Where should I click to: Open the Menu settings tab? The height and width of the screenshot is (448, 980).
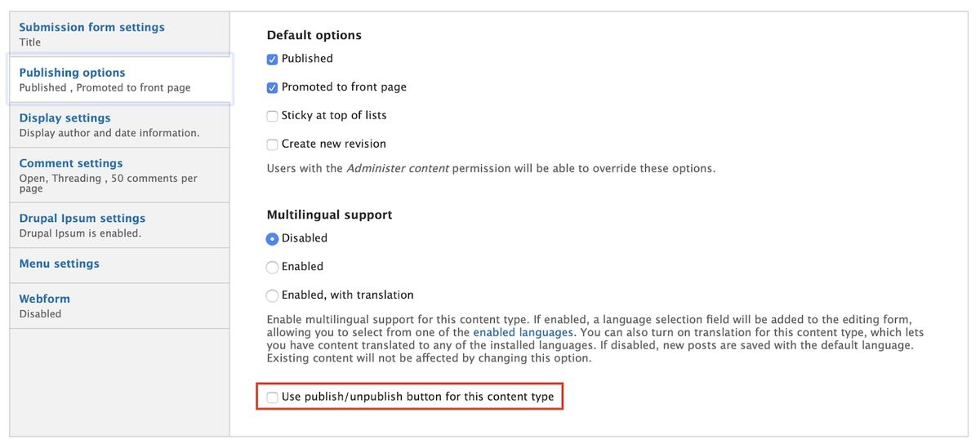pos(59,264)
